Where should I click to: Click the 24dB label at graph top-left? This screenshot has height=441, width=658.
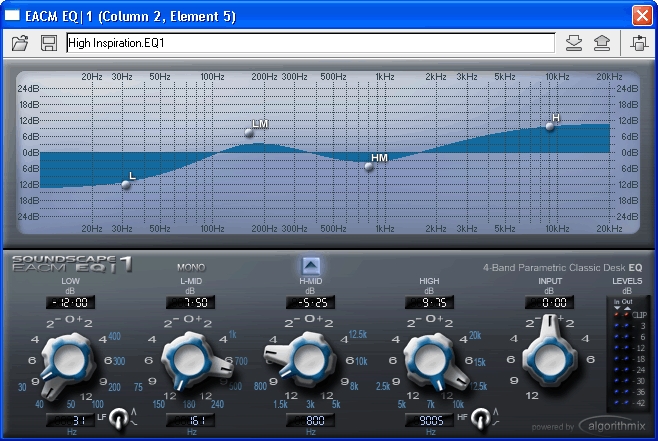28,89
